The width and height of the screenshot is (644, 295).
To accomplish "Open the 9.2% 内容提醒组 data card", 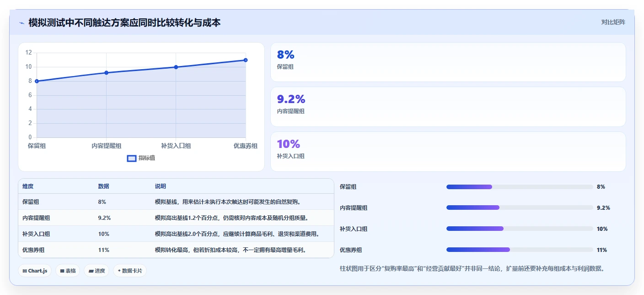I will pos(448,107).
